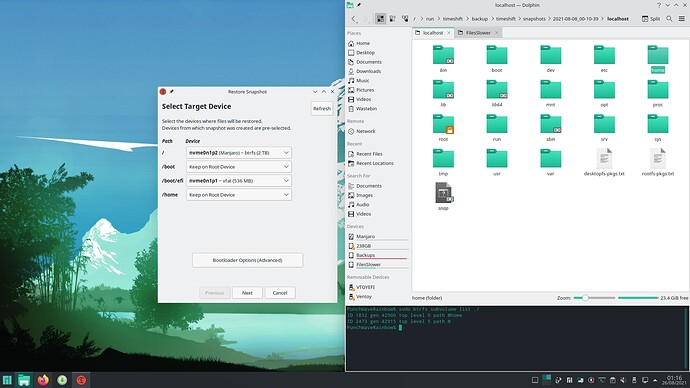This screenshot has height=388, width=690.
Task: Switch Dolphin to Details view mode
Action: [x=405, y=19]
